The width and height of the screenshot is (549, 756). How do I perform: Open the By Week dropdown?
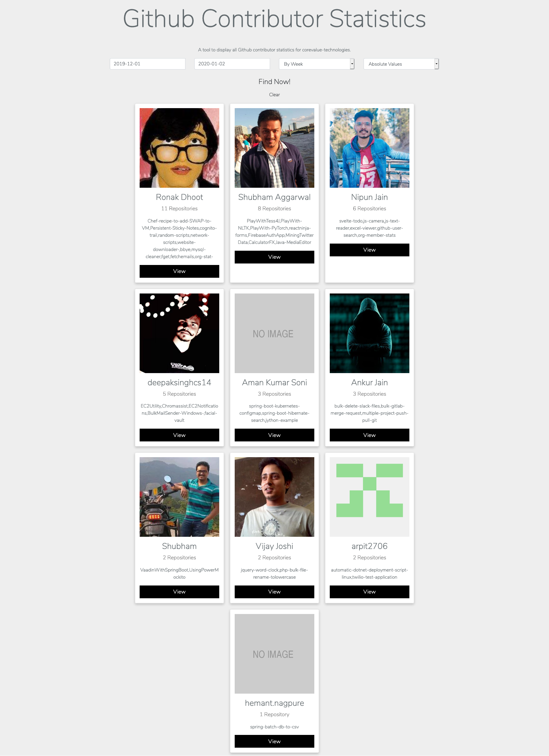[x=316, y=64]
